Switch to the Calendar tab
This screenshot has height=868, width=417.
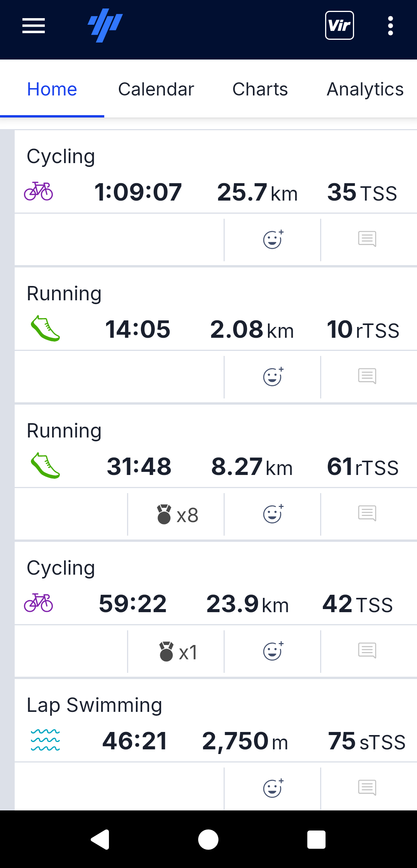click(x=156, y=89)
